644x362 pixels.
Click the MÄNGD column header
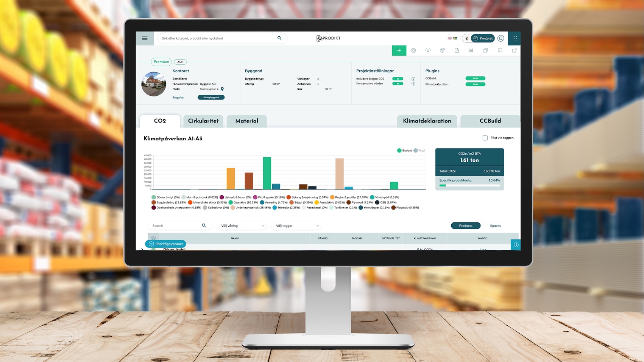[483, 238]
